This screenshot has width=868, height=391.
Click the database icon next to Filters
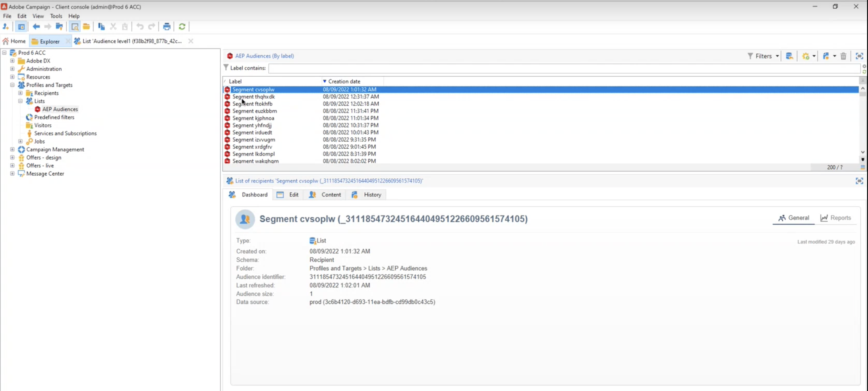coord(789,56)
